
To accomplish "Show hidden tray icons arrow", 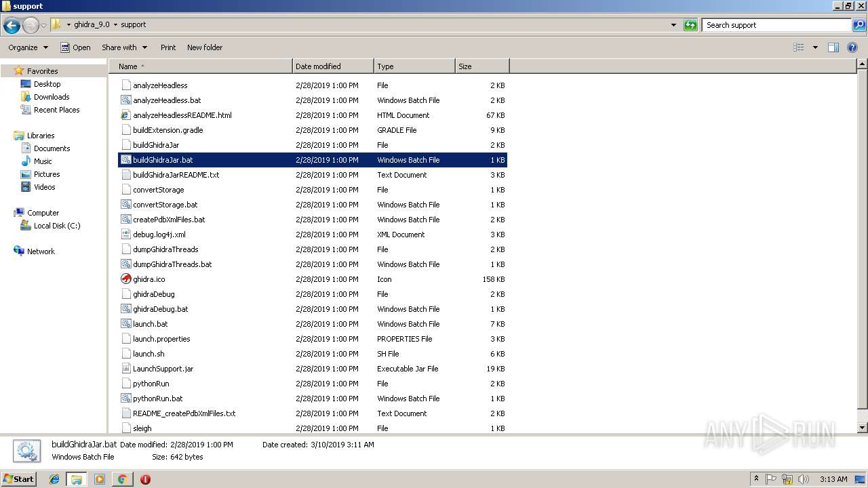I will coord(756,479).
